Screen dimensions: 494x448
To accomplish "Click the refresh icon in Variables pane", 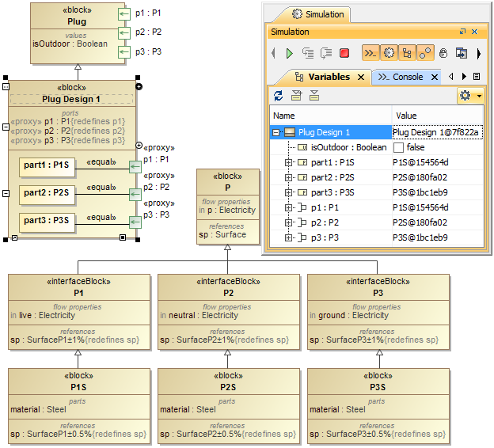I will pos(279,96).
